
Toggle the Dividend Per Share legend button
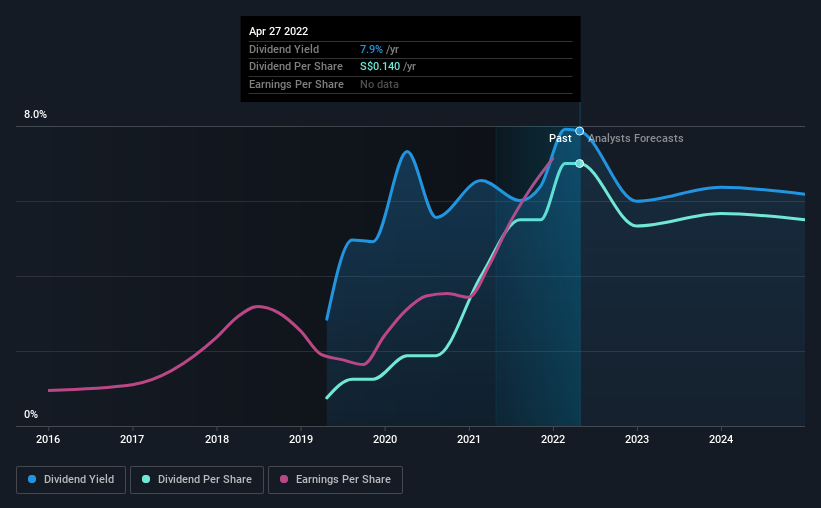tap(197, 480)
